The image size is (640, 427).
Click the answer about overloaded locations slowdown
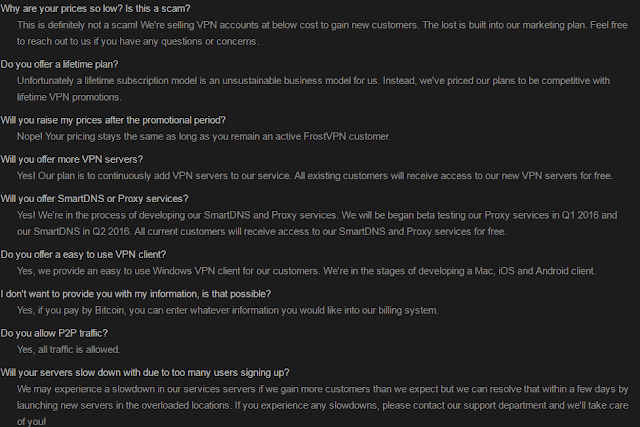(x=322, y=405)
